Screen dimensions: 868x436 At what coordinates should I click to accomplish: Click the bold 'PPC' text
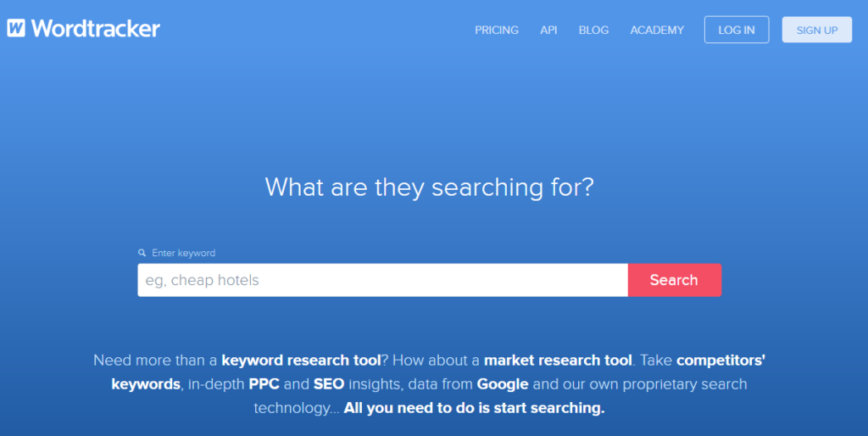[264, 384]
